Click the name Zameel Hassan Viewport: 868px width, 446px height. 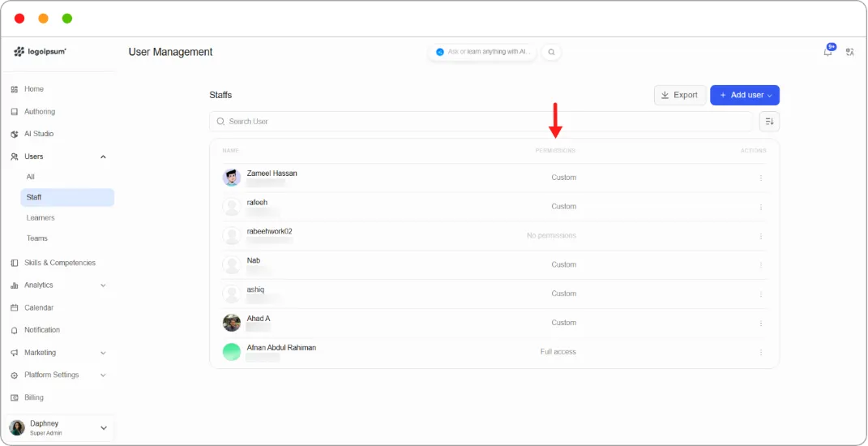(272, 174)
